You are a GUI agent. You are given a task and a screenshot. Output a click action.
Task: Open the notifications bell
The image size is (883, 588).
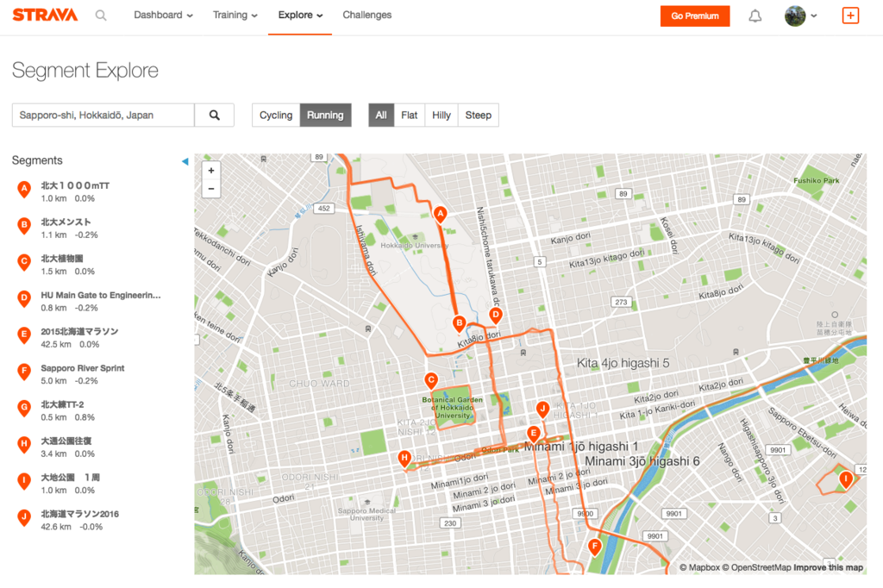coord(755,16)
